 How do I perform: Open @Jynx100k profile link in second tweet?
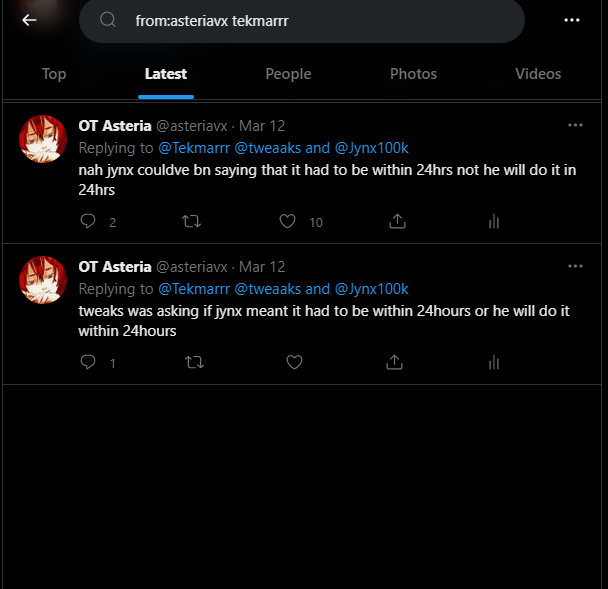[x=371, y=289]
